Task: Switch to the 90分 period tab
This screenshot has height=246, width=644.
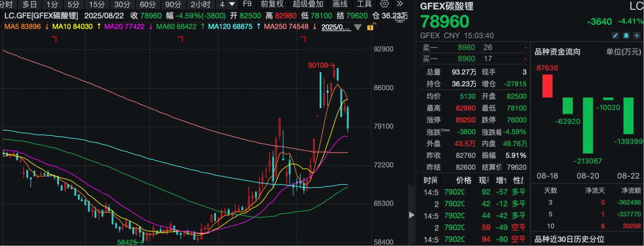Action: pos(172,5)
